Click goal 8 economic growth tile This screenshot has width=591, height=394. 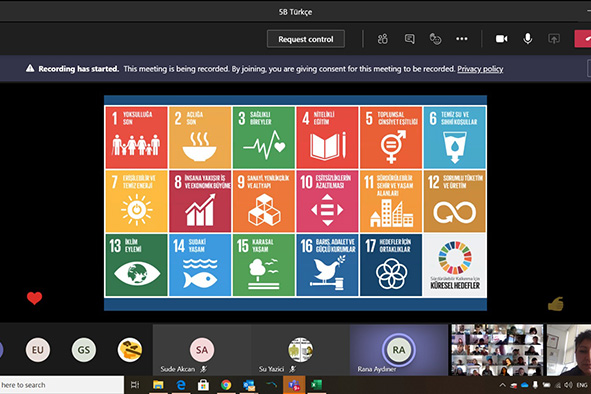point(200,201)
